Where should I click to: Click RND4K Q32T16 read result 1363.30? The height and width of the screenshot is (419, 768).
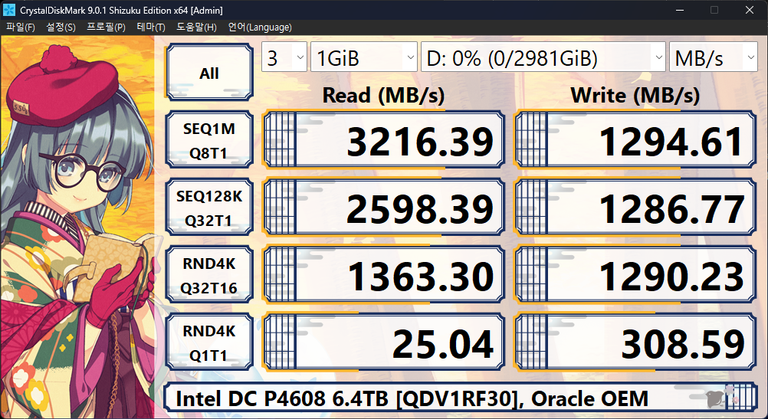tap(384, 275)
